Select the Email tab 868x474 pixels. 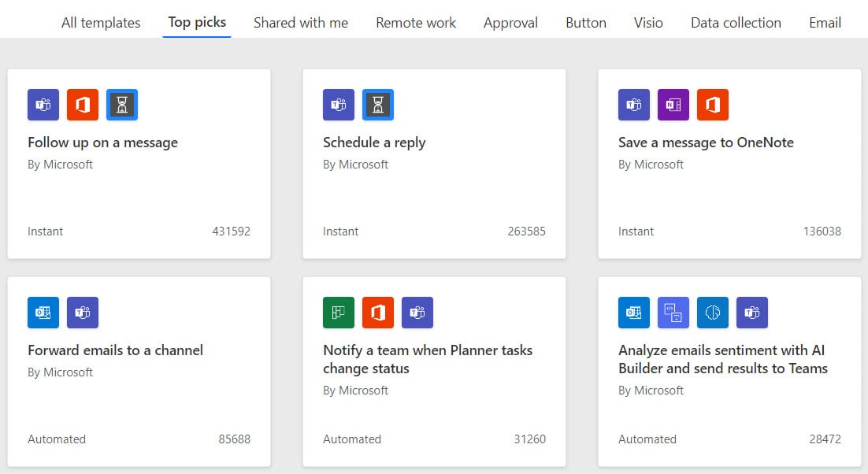tap(825, 23)
